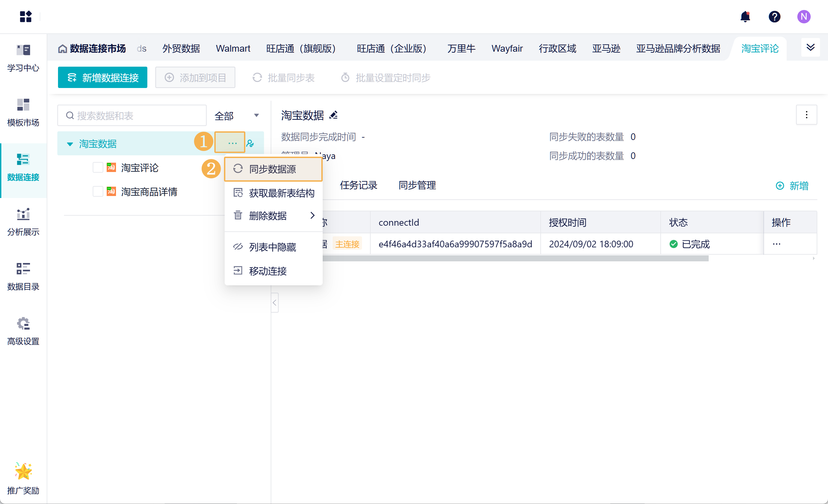Open the help question mark icon
Viewport: 828px width, 504px height.
pyautogui.click(x=774, y=16)
